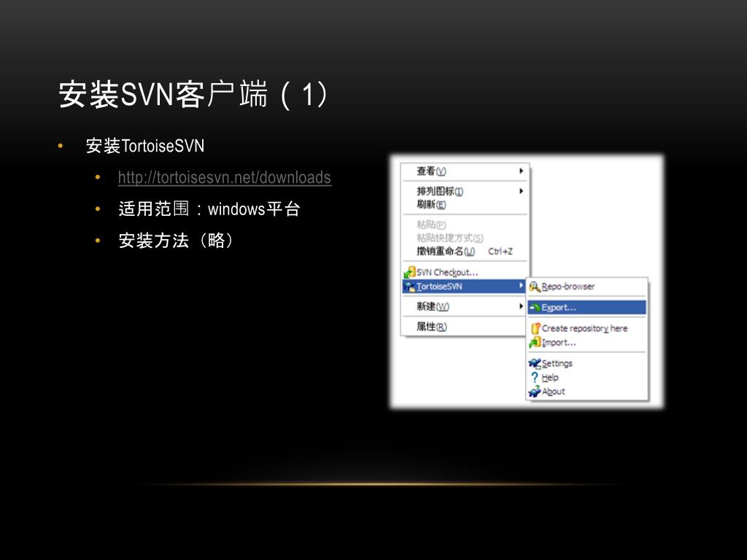Image resolution: width=747 pixels, height=560 pixels.
Task: Click the About icon in submenu
Action: click(x=535, y=392)
